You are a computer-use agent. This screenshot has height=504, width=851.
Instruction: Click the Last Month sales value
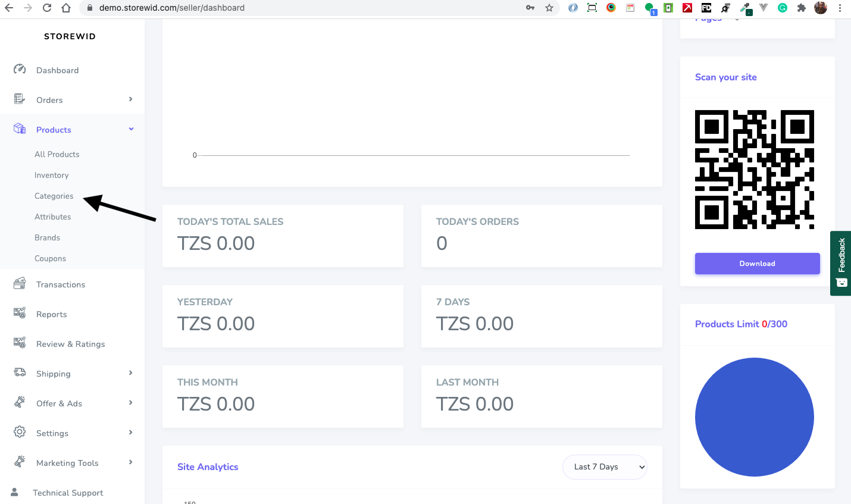click(475, 404)
